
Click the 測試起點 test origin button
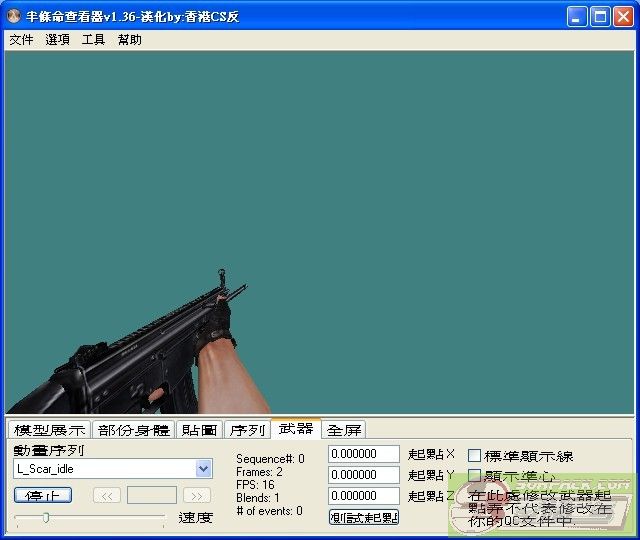(364, 517)
